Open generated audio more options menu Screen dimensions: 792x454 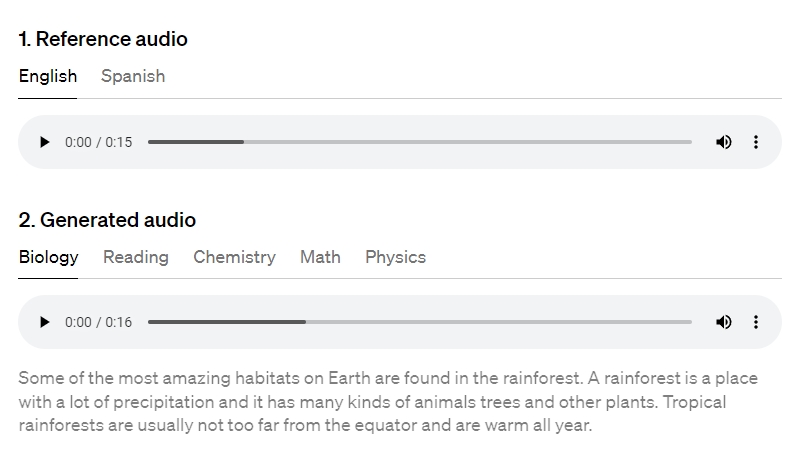coord(756,322)
